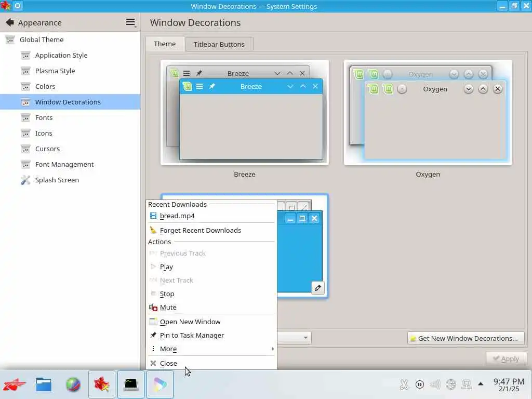
Task: Open the clock showing 9:47 PM
Action: coord(509,385)
